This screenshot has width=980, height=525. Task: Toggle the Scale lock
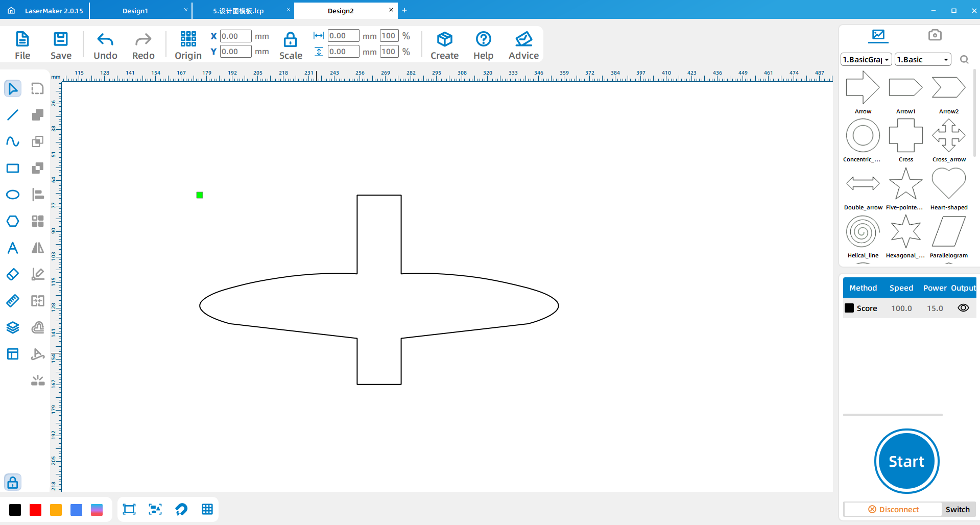[291, 45]
